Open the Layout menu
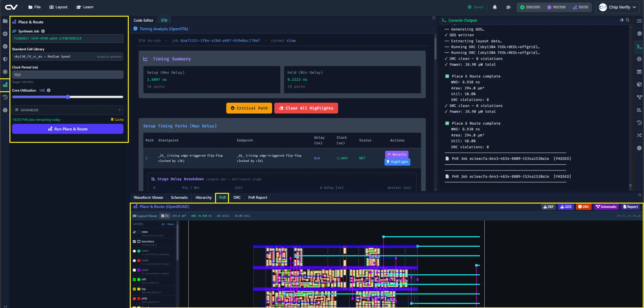This screenshot has height=308, width=644. (x=59, y=7)
